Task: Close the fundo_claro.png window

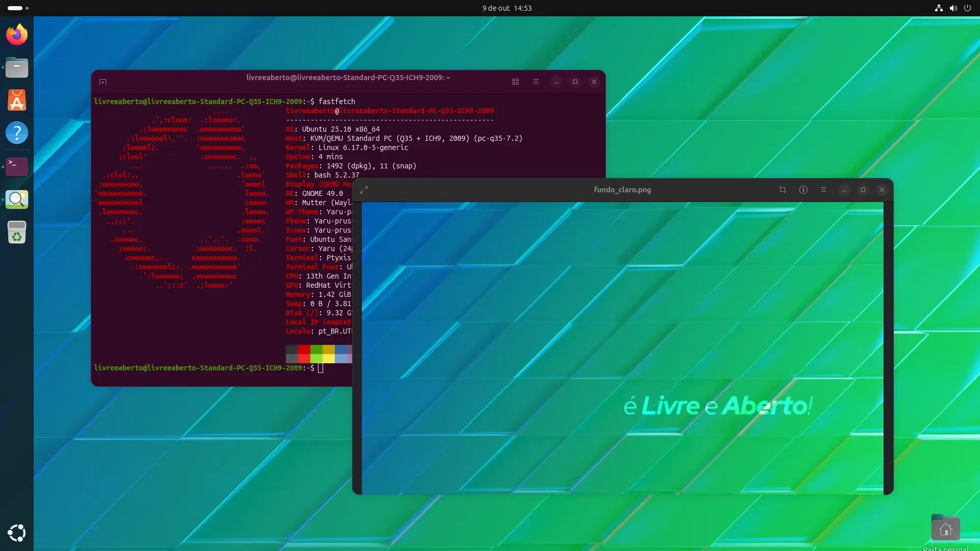Action: pyautogui.click(x=882, y=190)
